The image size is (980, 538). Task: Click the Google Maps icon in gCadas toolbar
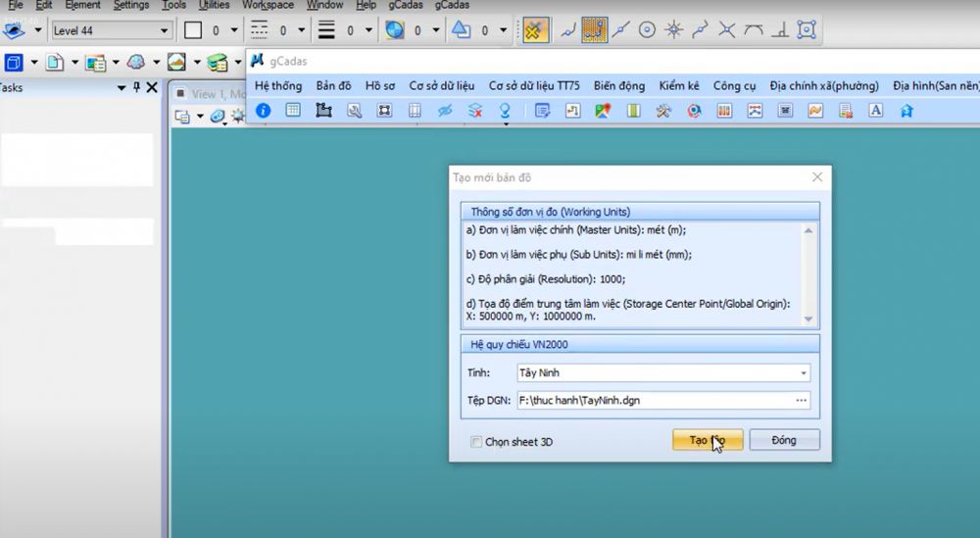(603, 111)
